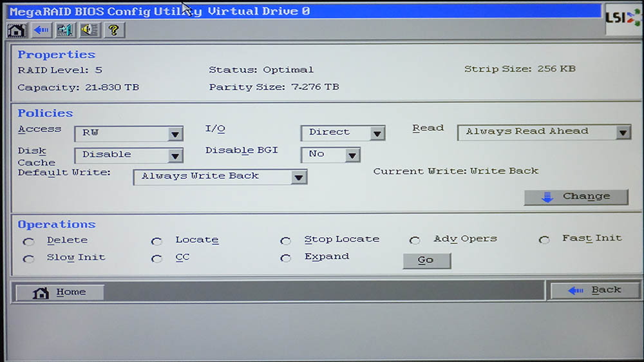Viewport: 644px width, 362px height.
Task: Open the I/O policy dropdown showing Direct
Action: pos(343,133)
